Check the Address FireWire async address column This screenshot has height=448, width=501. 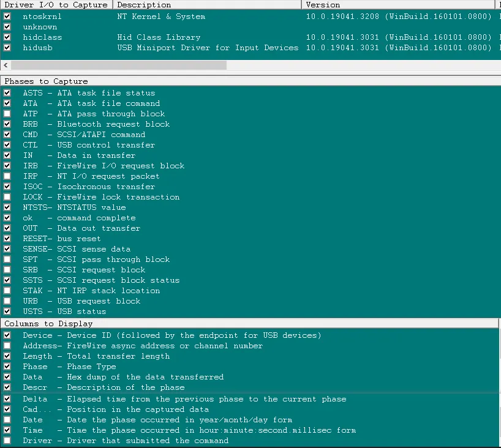click(x=7, y=346)
